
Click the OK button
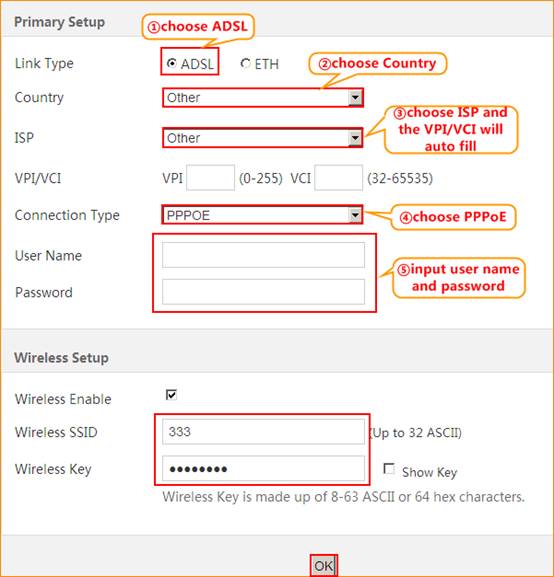point(324,566)
